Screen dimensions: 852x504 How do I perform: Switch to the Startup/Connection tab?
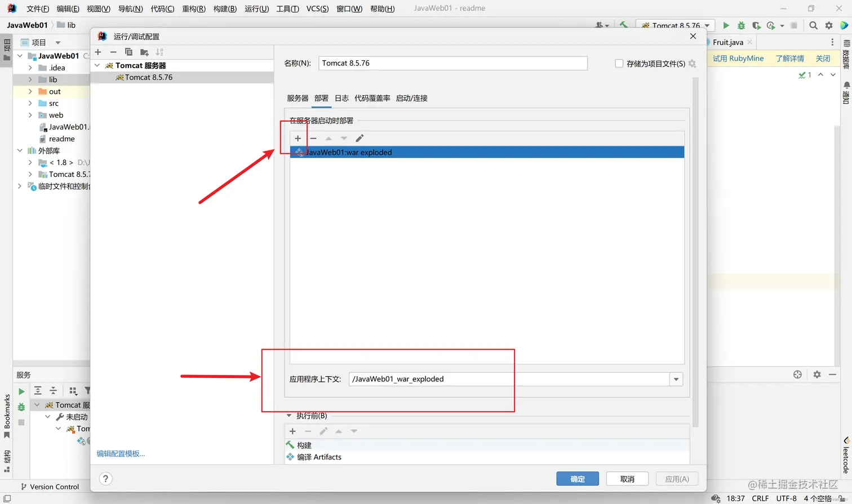coord(411,98)
